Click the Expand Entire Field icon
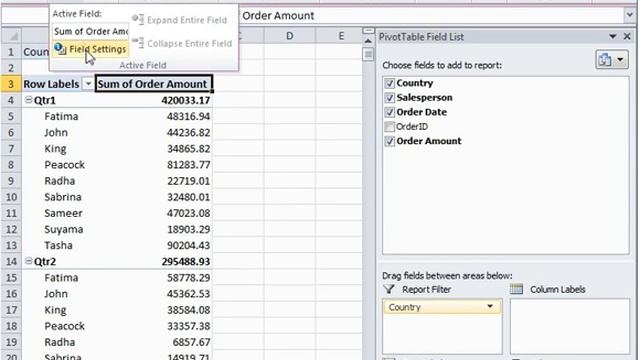 pos(138,19)
